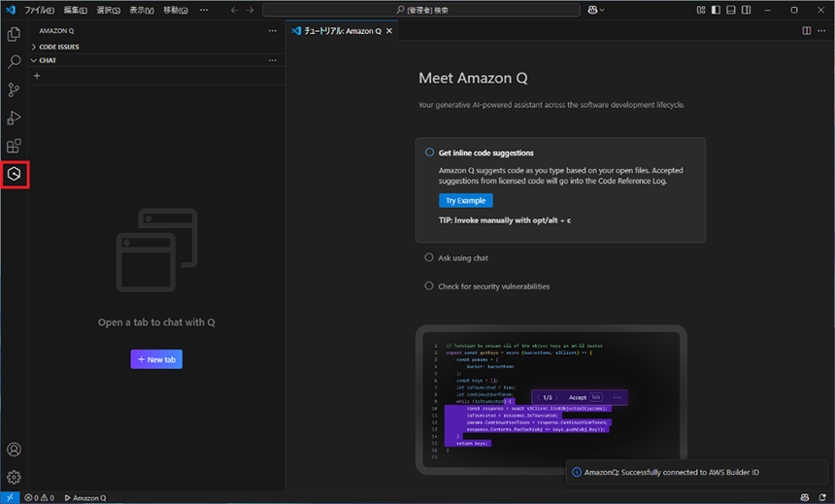Open the Explorer view in activity bar

point(14,34)
